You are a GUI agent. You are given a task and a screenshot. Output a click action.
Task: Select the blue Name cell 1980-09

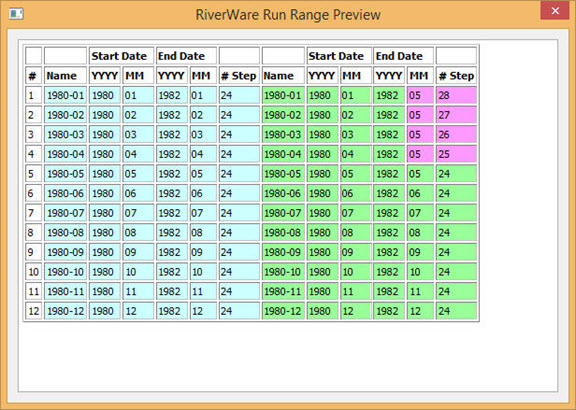pos(65,252)
